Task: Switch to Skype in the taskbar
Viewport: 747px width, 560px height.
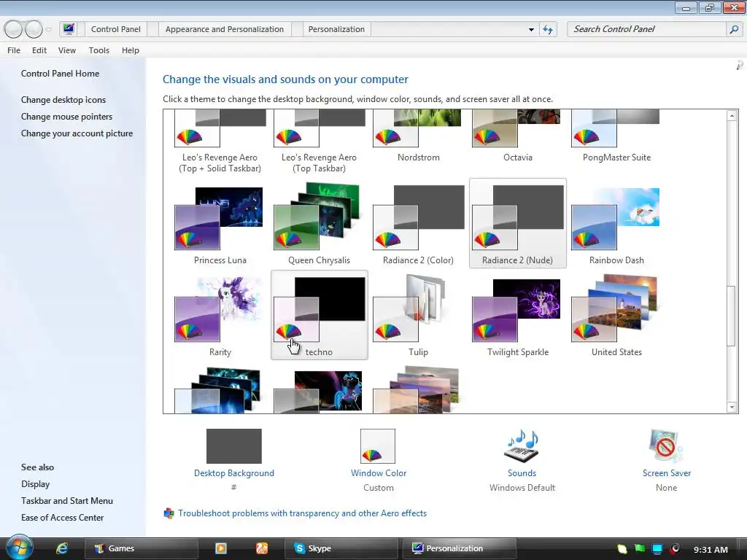Action: click(x=341, y=548)
